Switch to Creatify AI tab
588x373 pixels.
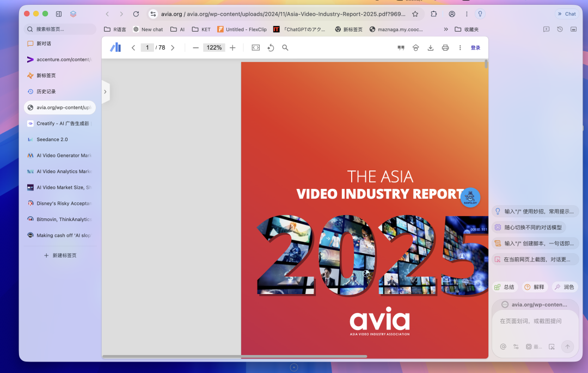pyautogui.click(x=60, y=123)
